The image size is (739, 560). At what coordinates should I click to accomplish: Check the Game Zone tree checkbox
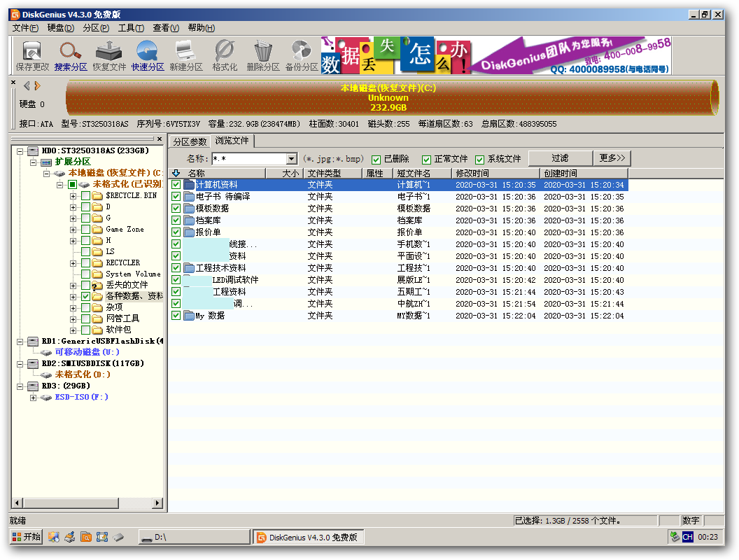coord(86,229)
